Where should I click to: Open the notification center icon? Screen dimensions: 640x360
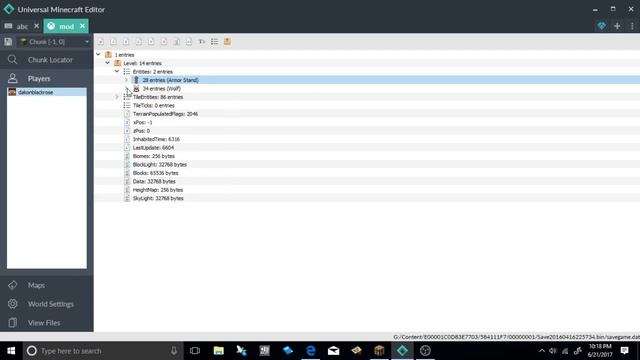[x=624, y=351]
